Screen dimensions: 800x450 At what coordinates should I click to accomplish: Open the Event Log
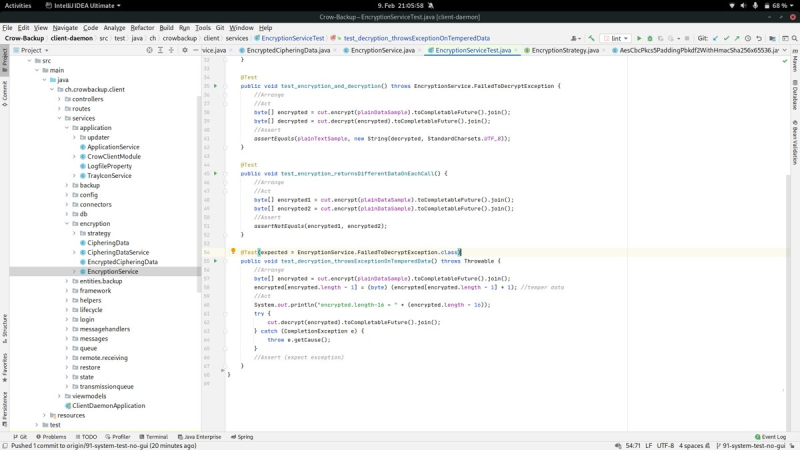[x=770, y=437]
